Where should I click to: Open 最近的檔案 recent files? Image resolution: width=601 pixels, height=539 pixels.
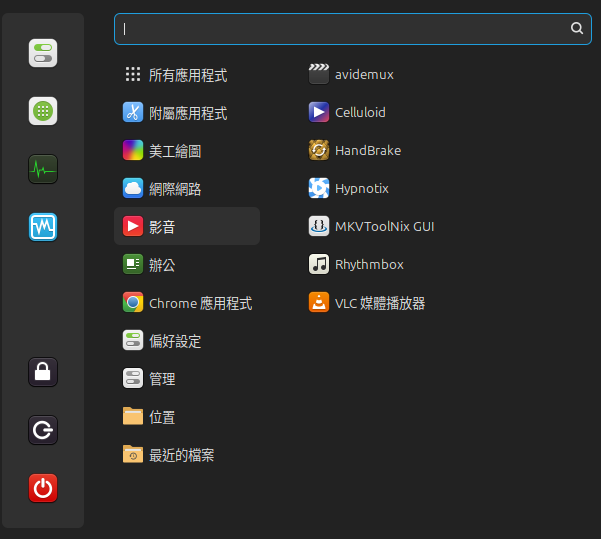tap(187, 454)
